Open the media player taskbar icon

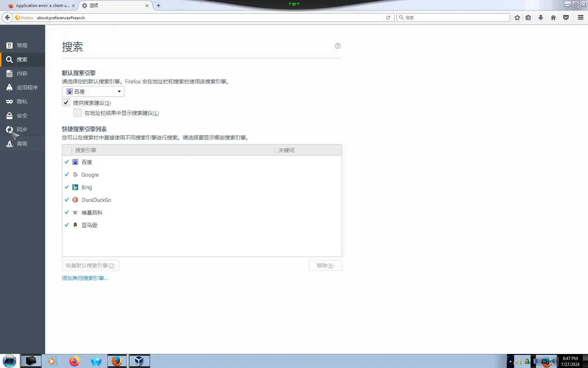(52, 361)
